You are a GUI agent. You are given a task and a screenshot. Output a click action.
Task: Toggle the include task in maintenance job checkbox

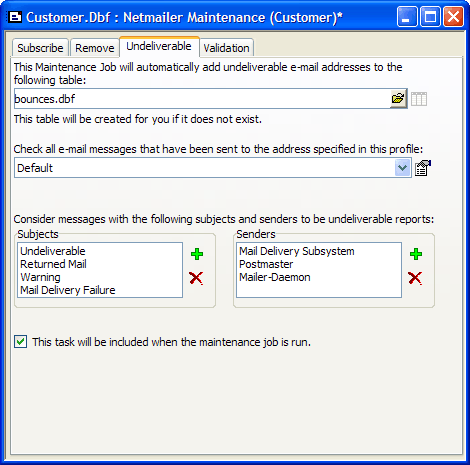point(21,342)
